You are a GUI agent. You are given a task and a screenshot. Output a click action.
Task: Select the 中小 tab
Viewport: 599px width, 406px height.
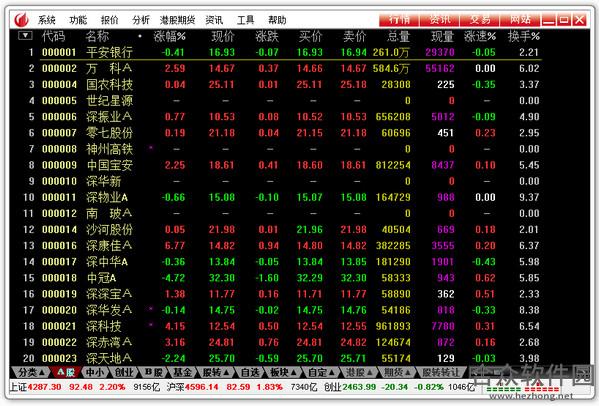point(95,372)
